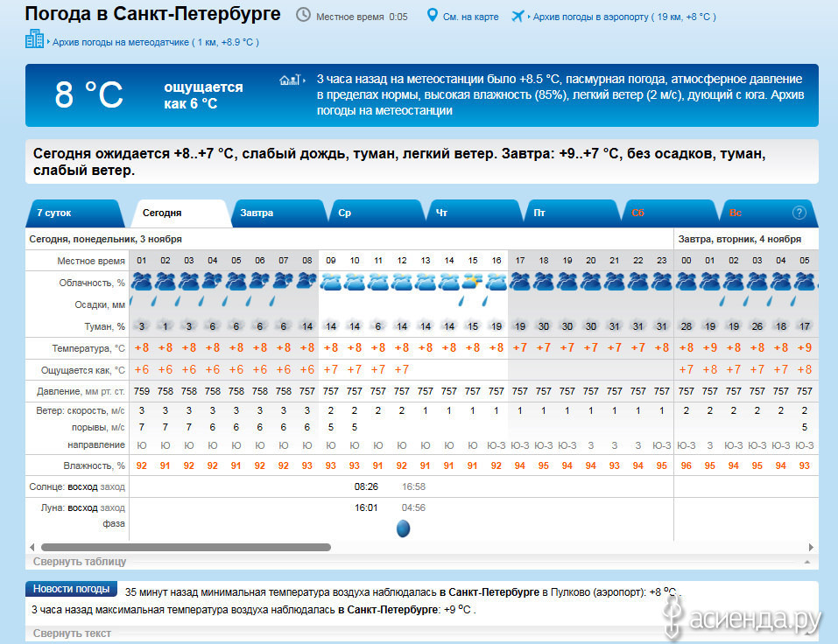Click the airplane airport archive icon
This screenshot has height=644, width=838.
pyautogui.click(x=518, y=16)
